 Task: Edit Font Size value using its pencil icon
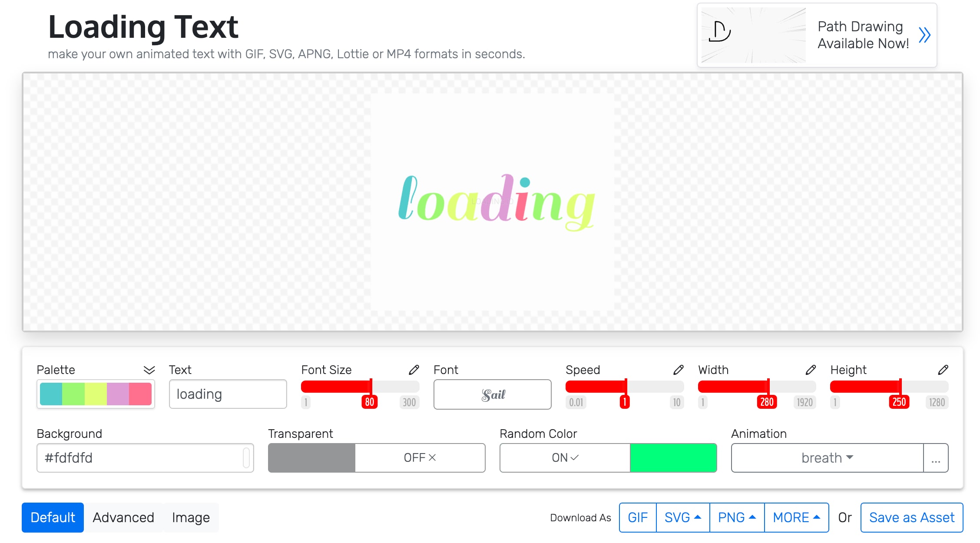414,370
